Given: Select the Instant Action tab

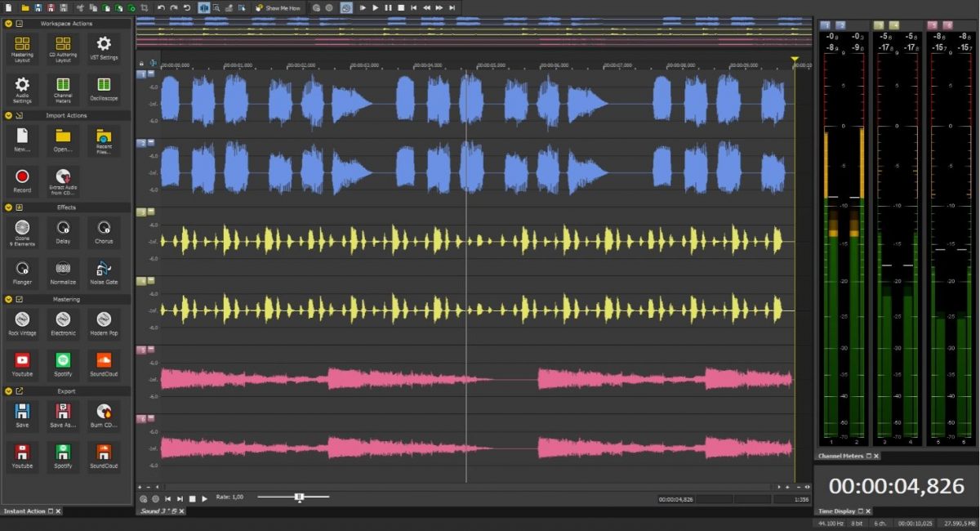Looking at the screenshot, I should 24,511.
